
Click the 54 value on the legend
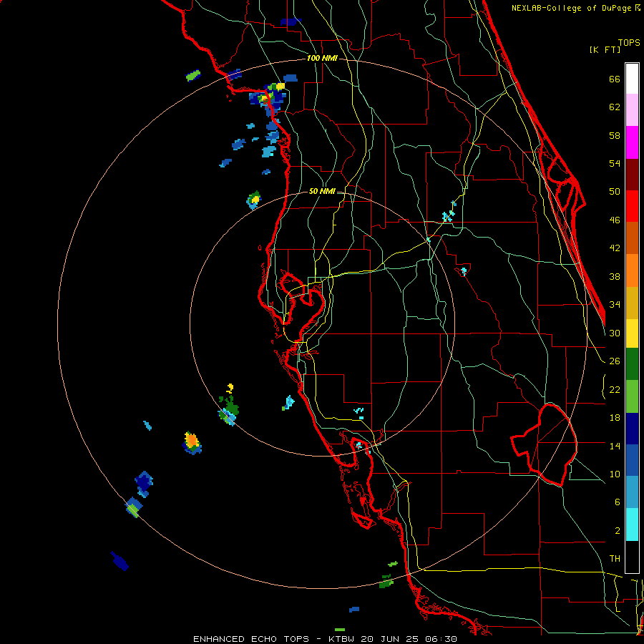[x=615, y=163]
